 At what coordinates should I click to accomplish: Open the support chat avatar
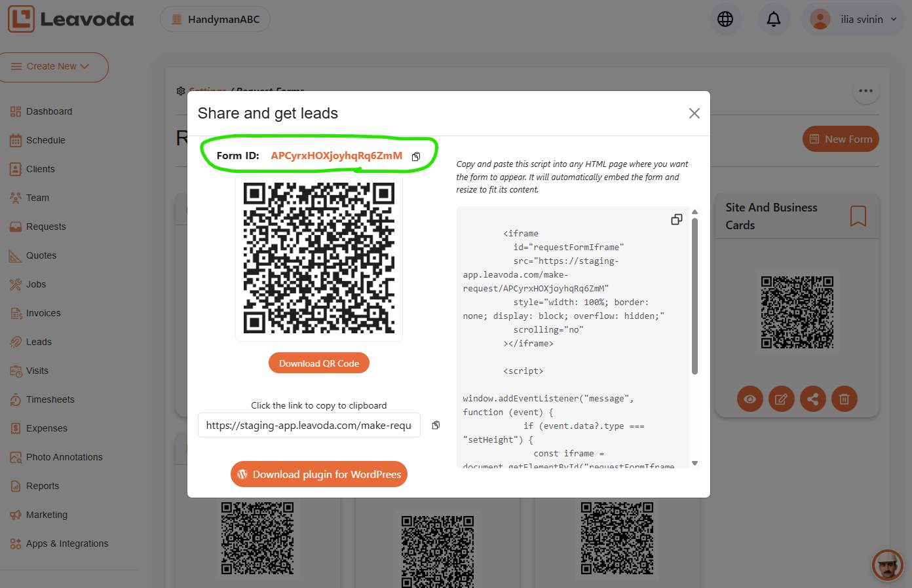(888, 565)
